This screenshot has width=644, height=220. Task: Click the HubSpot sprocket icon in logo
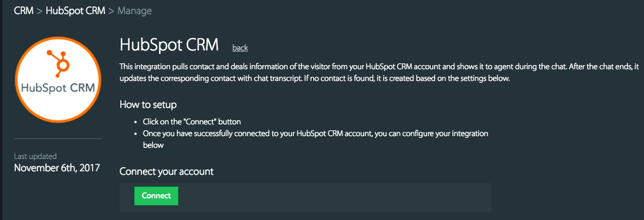tap(60, 63)
